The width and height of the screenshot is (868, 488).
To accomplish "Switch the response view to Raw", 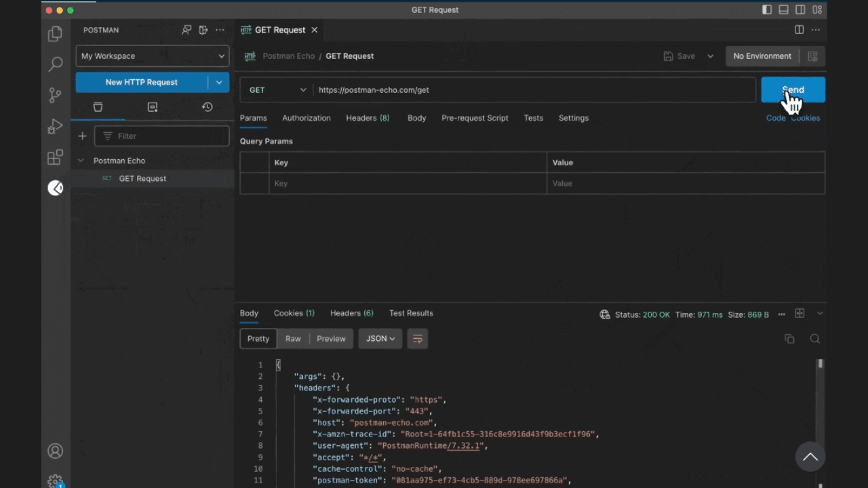I will coord(293,338).
